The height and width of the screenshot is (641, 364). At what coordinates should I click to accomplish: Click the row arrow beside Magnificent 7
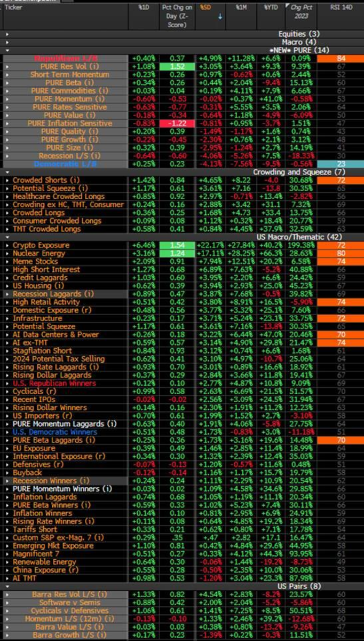[7, 554]
